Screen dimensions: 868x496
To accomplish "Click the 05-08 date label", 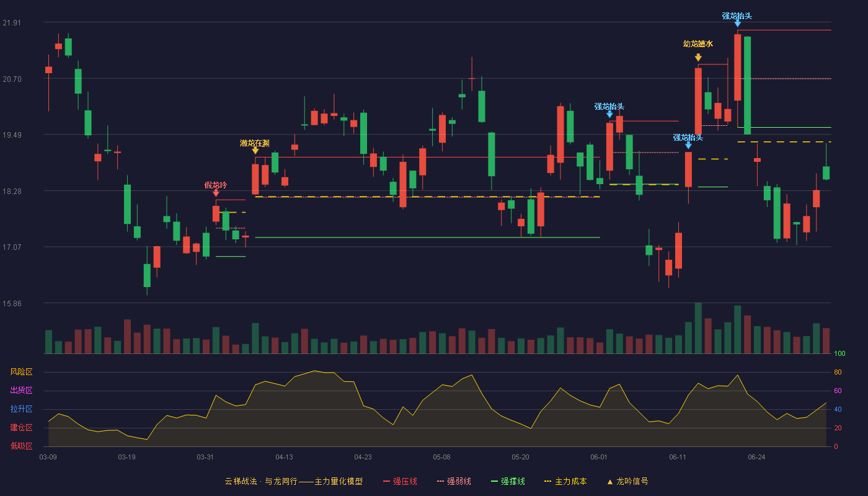I will [441, 457].
